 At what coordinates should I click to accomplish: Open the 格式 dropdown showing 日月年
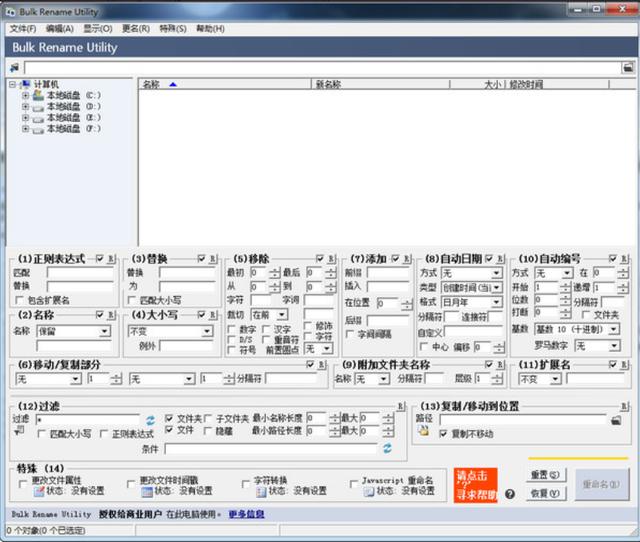pos(471,302)
